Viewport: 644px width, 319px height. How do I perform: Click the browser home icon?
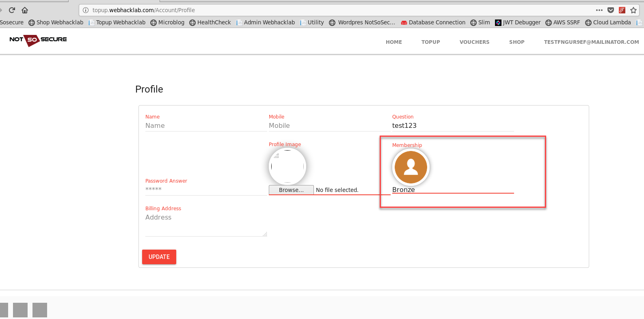click(x=25, y=10)
